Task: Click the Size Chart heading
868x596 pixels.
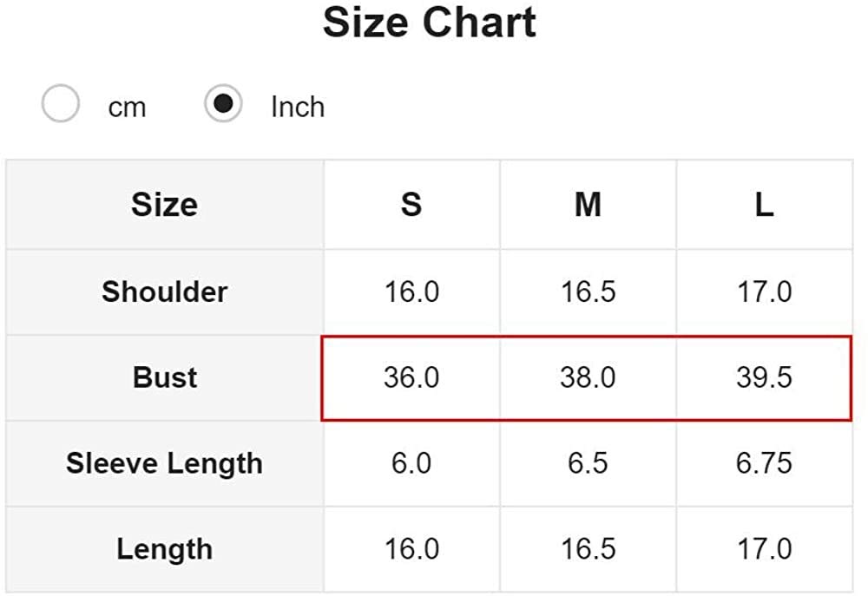Action: 430,23
